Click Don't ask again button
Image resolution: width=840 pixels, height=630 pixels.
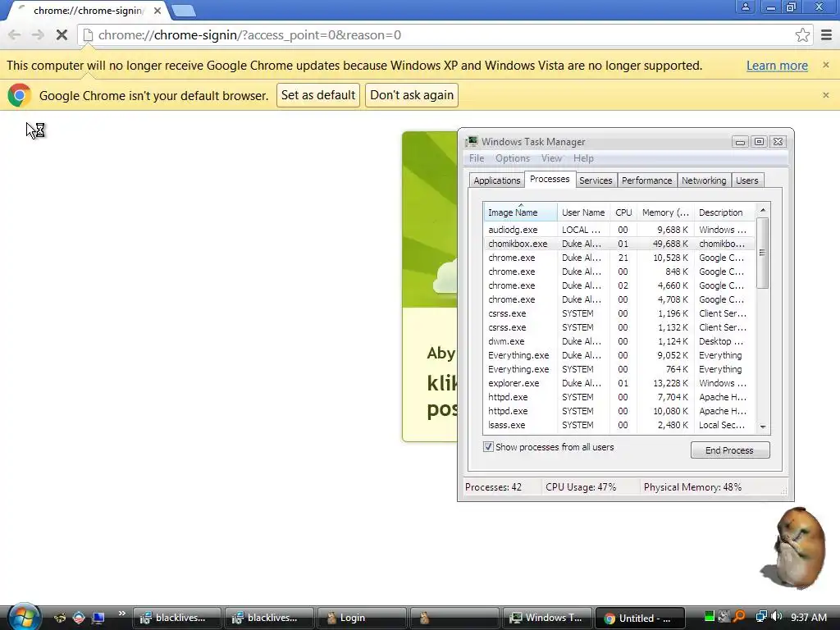[412, 95]
